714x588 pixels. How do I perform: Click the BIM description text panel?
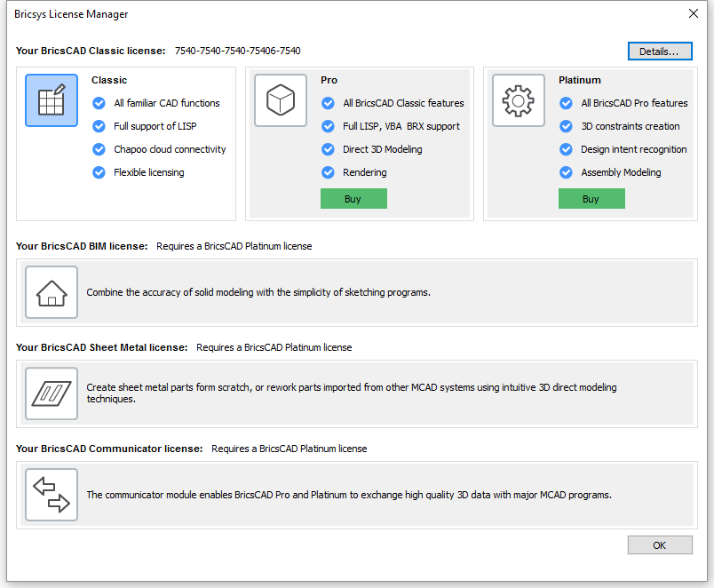pos(356,292)
